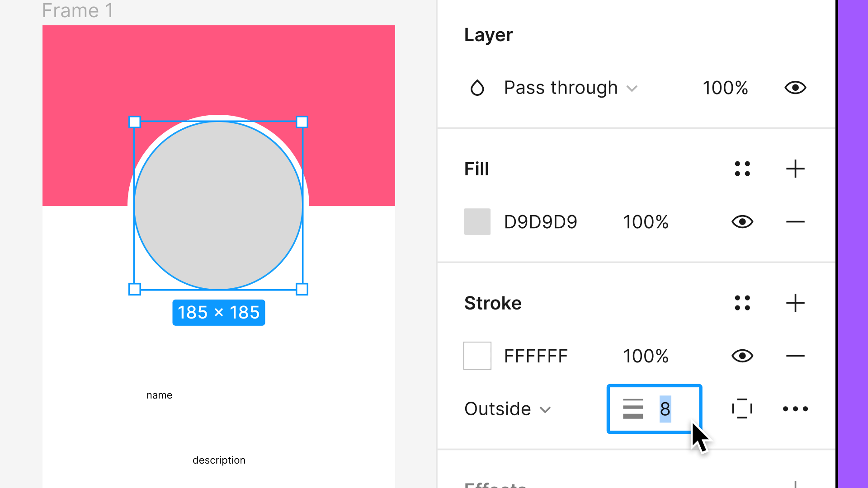Hide the white stroke
Screen dimensions: 868x488
coord(742,356)
